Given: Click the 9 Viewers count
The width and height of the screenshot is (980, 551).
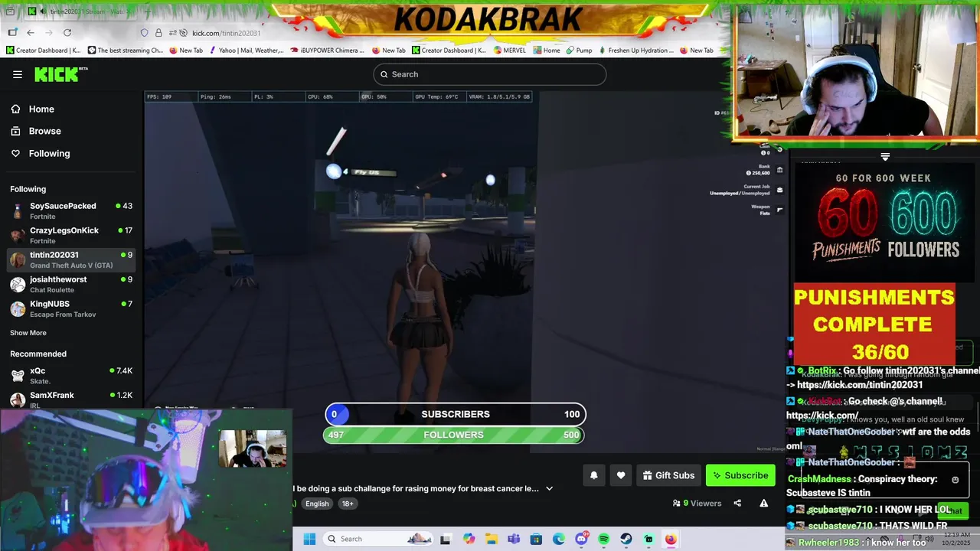Looking at the screenshot, I should pyautogui.click(x=697, y=504).
